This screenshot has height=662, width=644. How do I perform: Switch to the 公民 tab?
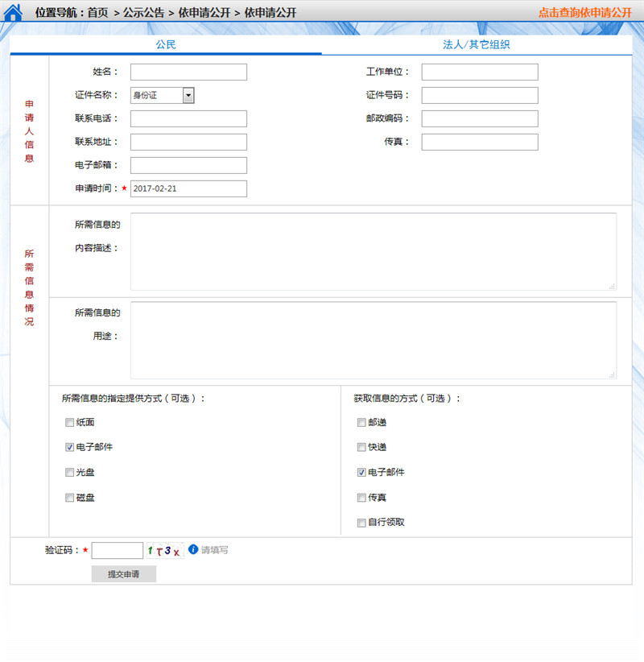166,45
